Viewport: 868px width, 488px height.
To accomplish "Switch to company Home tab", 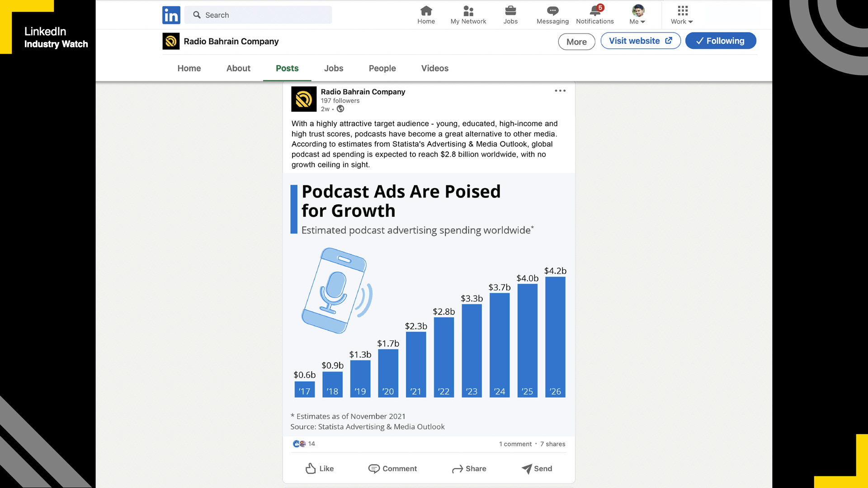I will coord(189,68).
